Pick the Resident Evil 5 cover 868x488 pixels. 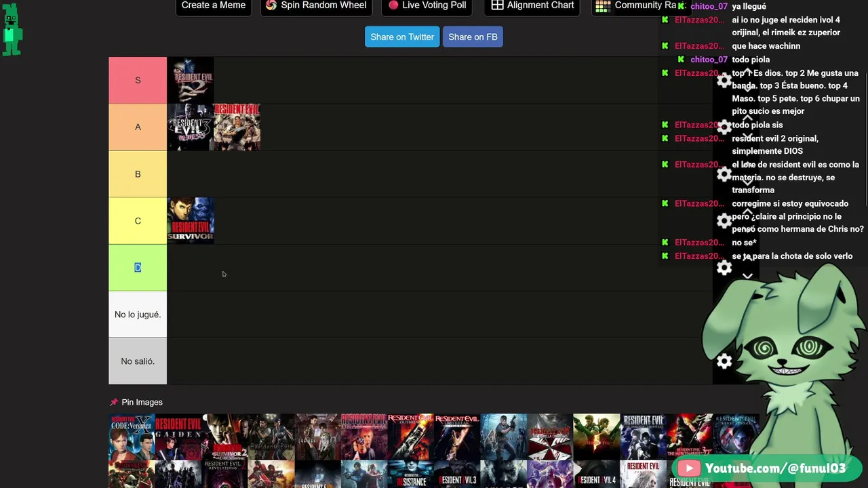pyautogui.click(x=597, y=437)
